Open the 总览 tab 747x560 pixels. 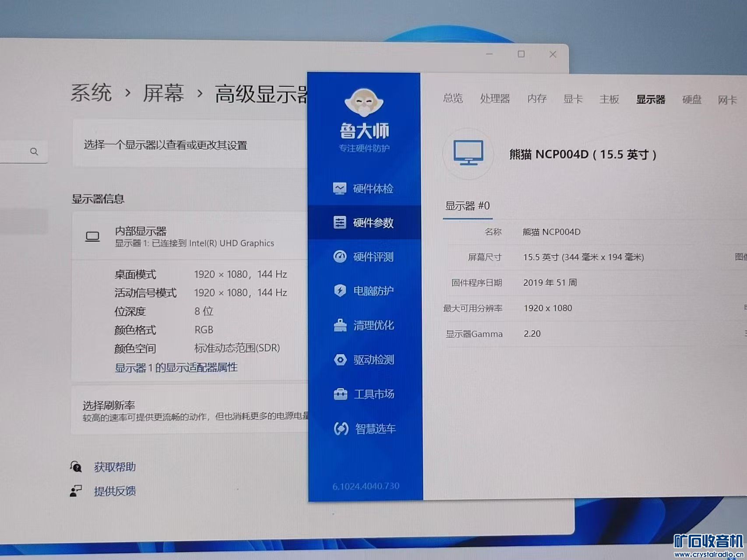(453, 98)
